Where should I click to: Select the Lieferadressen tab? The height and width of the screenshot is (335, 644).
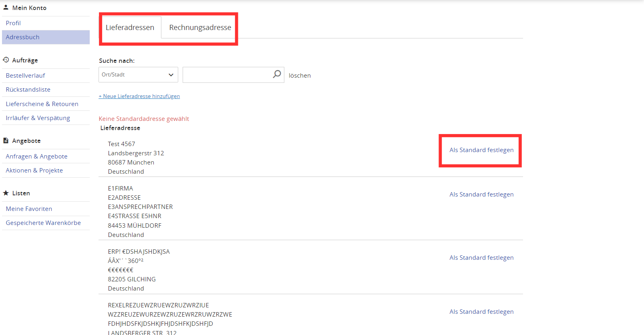tap(130, 28)
